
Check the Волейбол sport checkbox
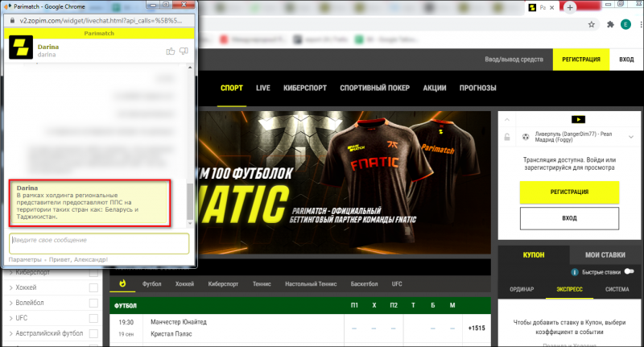point(93,303)
